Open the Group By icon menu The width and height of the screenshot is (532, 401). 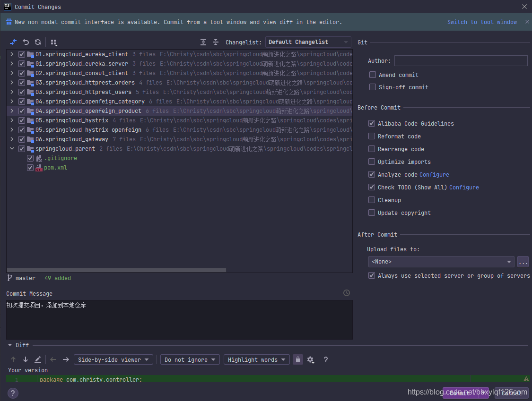coord(53,43)
